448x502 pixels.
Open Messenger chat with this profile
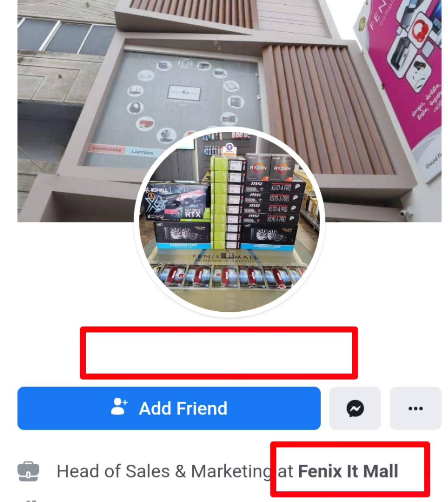[355, 408]
